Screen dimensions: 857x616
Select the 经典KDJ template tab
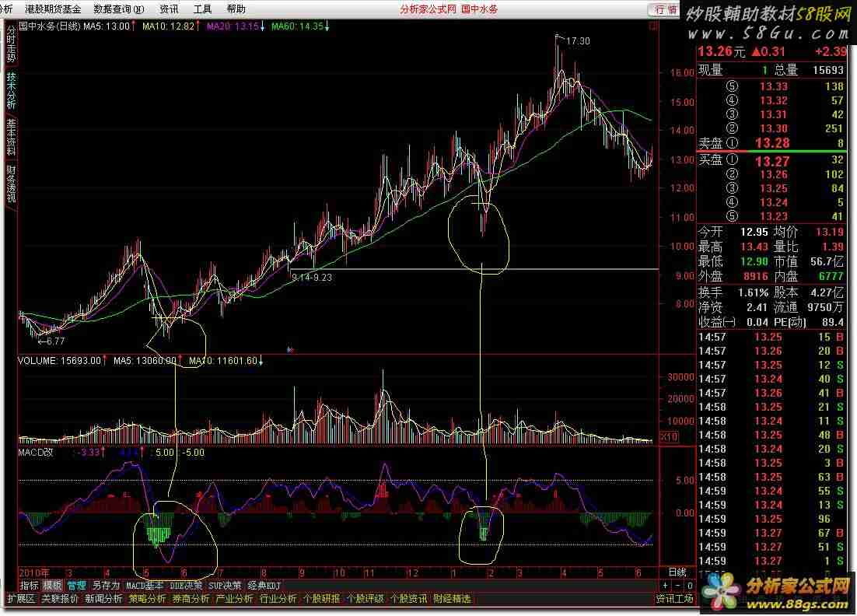(264, 586)
